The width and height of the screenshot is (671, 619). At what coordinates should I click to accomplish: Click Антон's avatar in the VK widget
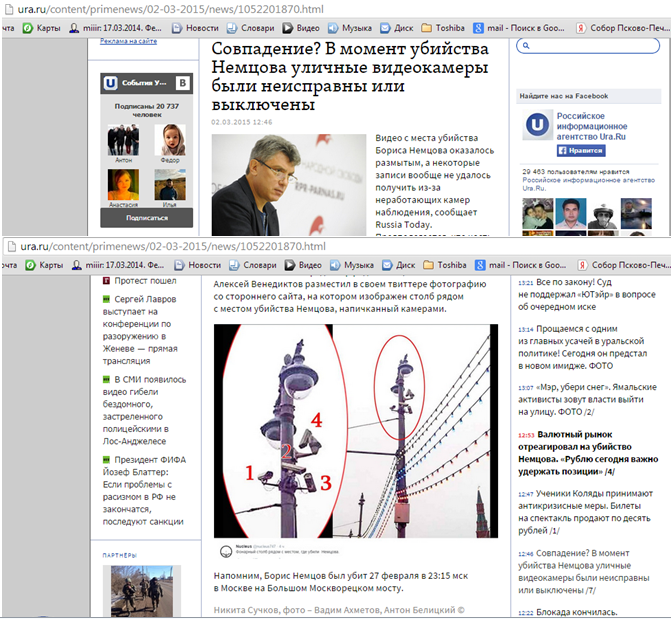tap(123, 140)
